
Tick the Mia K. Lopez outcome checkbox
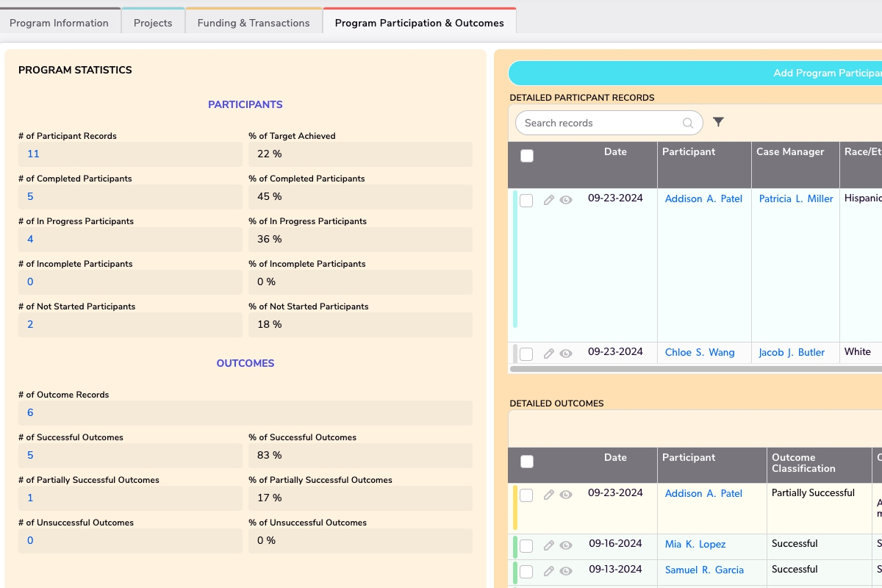(x=526, y=546)
